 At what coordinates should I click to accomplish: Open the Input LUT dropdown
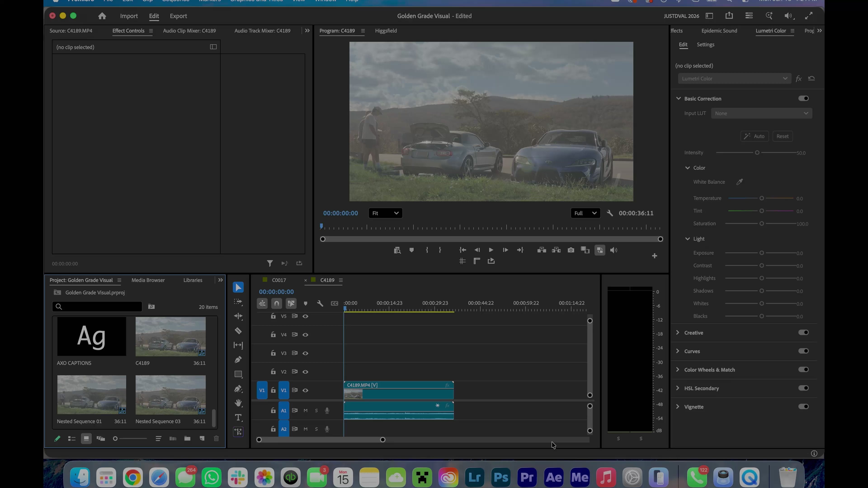762,113
